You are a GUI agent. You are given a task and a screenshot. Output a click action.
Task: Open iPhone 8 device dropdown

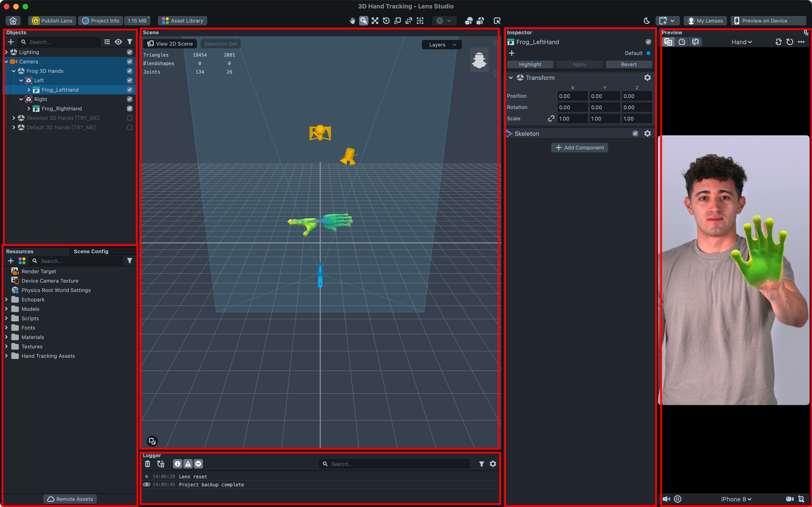tap(737, 499)
